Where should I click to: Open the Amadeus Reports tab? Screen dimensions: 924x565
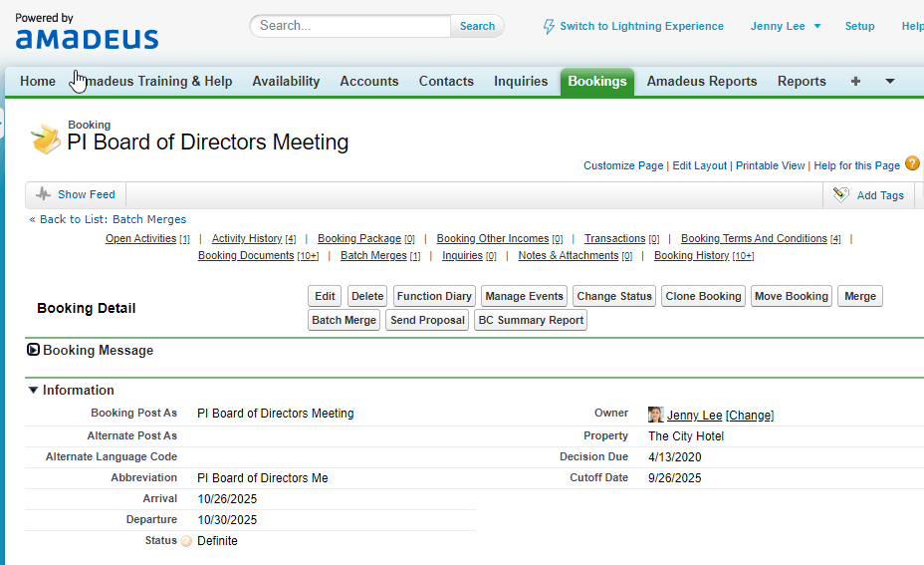(702, 82)
